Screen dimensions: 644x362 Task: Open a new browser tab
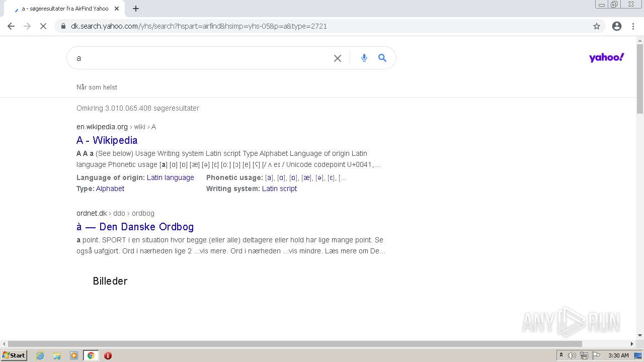click(x=136, y=9)
